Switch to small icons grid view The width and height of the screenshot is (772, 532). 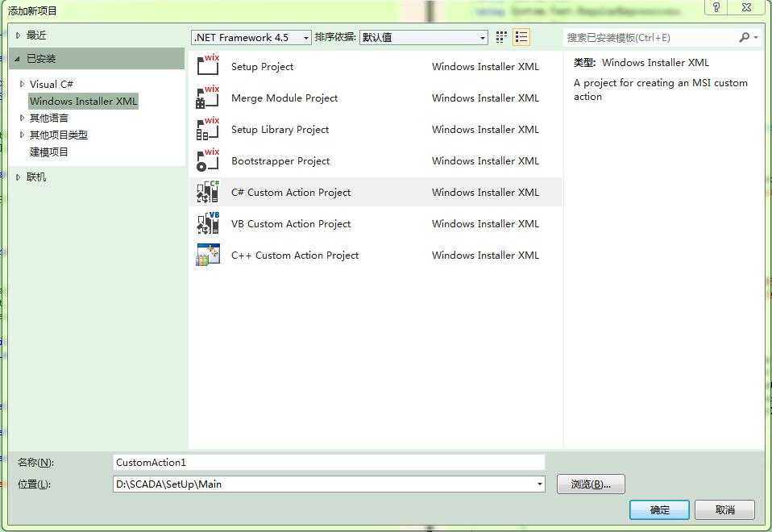[501, 37]
